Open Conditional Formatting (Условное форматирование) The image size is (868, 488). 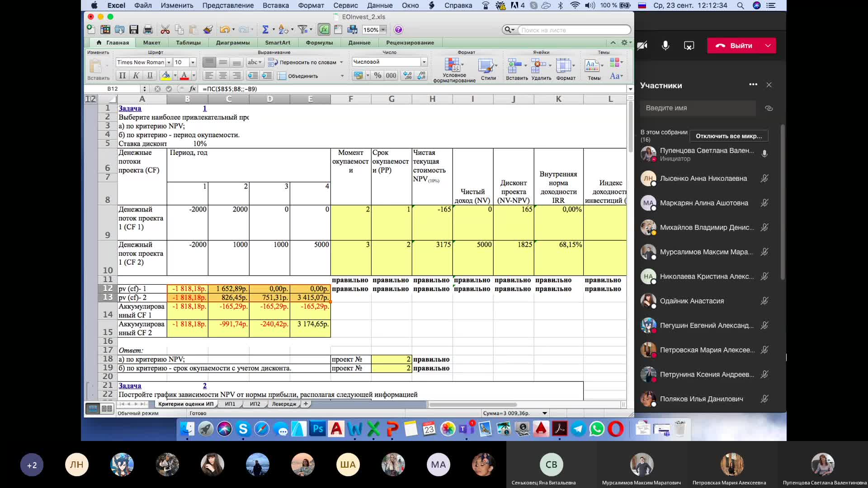click(454, 70)
